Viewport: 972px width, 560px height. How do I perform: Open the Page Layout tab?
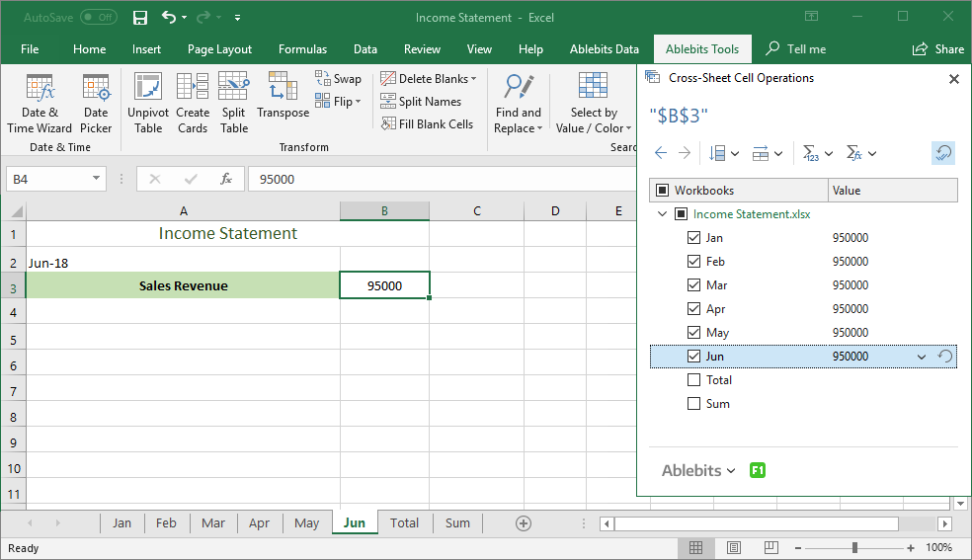point(219,49)
